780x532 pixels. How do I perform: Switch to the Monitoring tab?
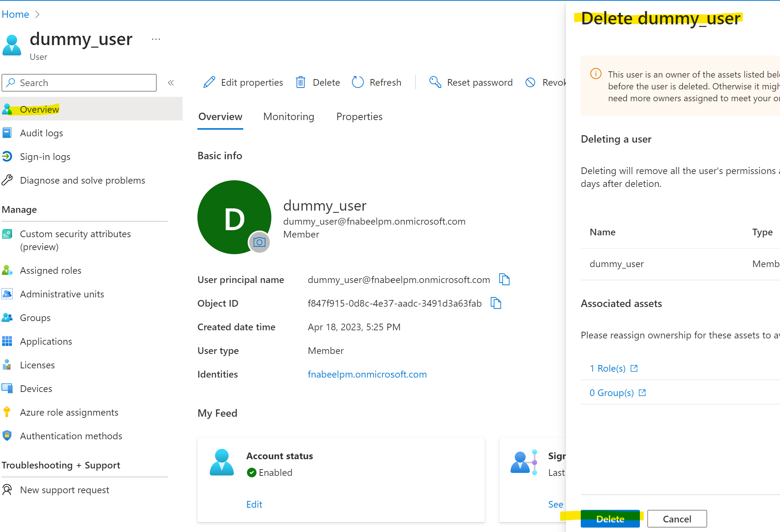[x=289, y=117]
